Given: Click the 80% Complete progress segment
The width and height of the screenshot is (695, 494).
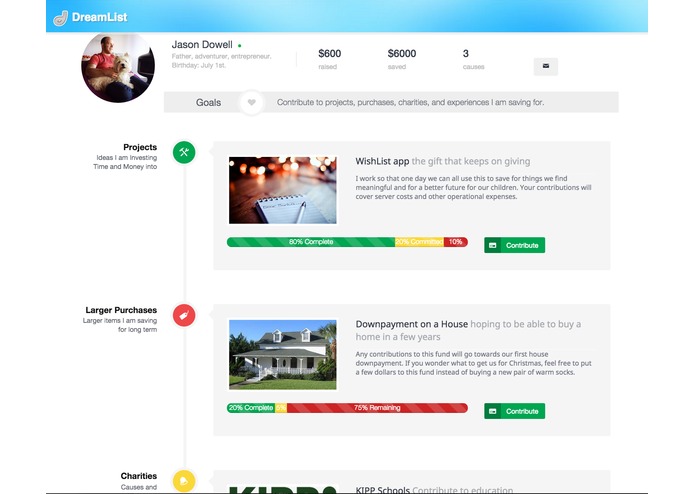Looking at the screenshot, I should click(x=311, y=242).
